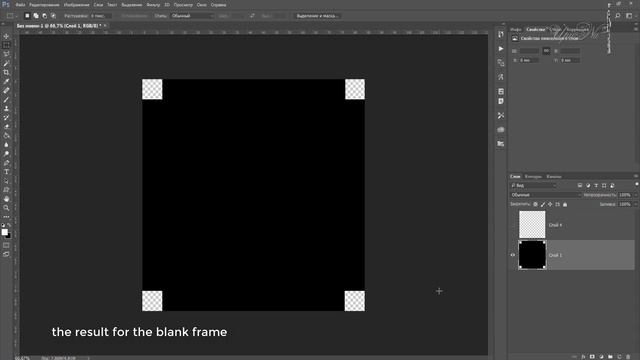Image resolution: width=640 pixels, height=360 pixels.
Task: Select the Type tool
Action: tap(6, 172)
